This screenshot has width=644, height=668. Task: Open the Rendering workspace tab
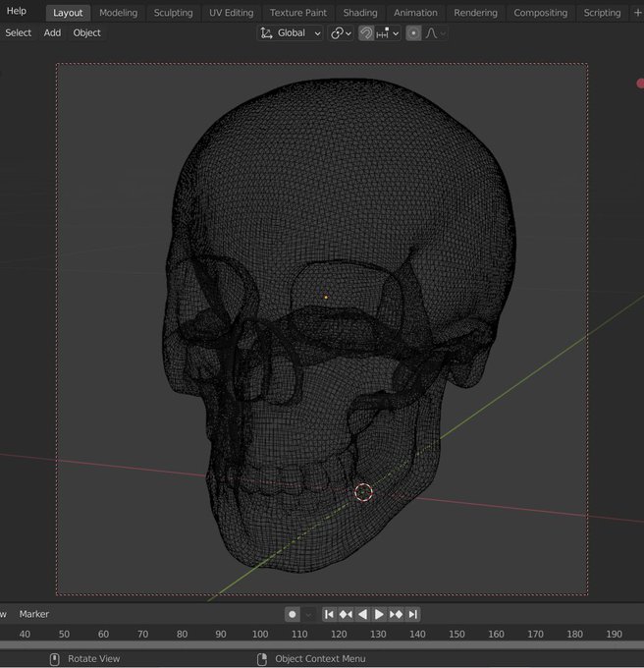click(x=475, y=13)
